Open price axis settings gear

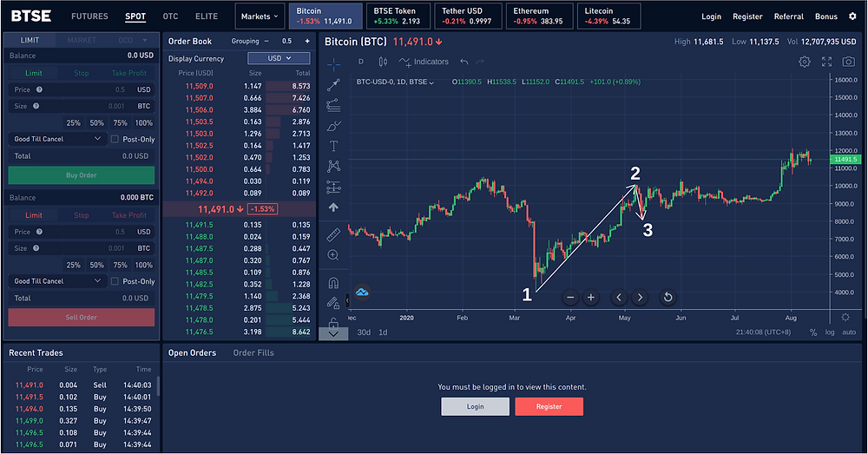845,317
